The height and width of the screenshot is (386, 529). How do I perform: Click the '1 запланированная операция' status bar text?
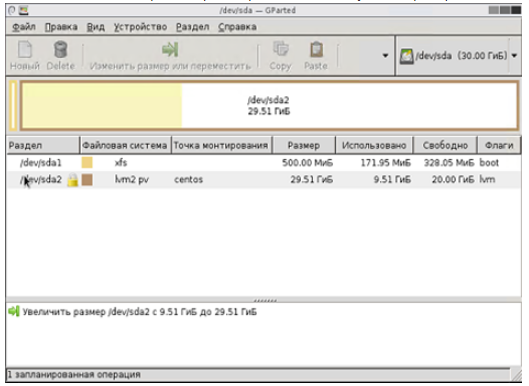coord(74,375)
